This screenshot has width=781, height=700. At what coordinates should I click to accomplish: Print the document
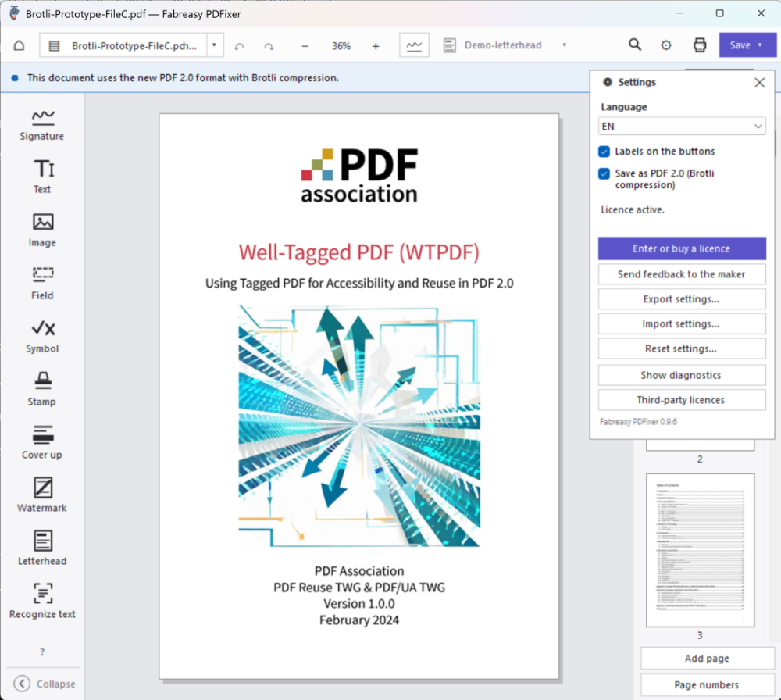coord(700,45)
